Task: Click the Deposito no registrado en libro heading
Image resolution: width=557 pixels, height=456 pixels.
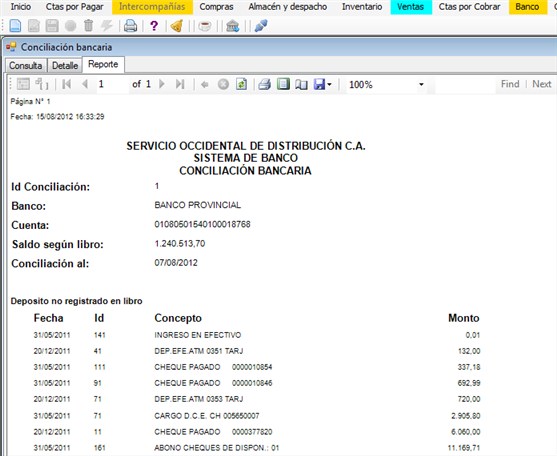Action: 76,301
